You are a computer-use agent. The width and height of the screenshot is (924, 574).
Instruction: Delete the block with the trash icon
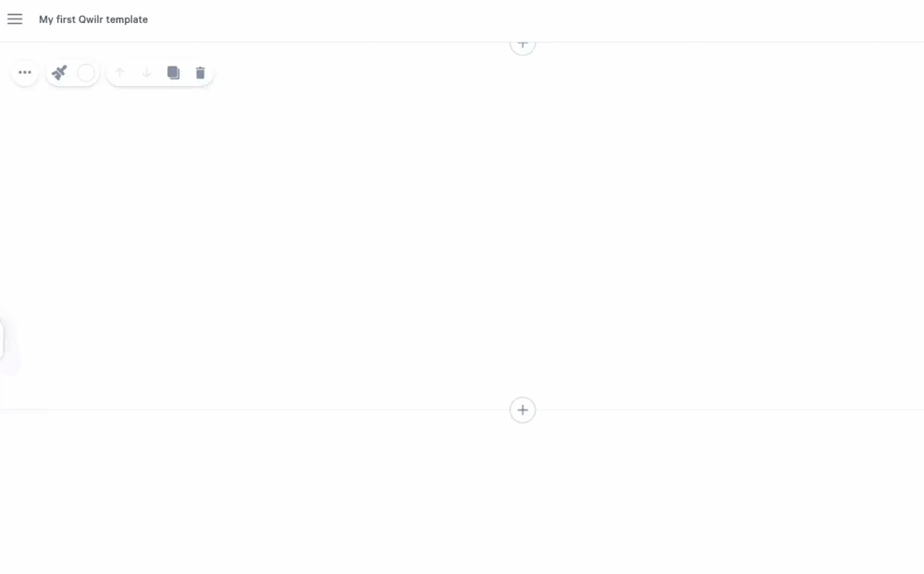pos(201,72)
